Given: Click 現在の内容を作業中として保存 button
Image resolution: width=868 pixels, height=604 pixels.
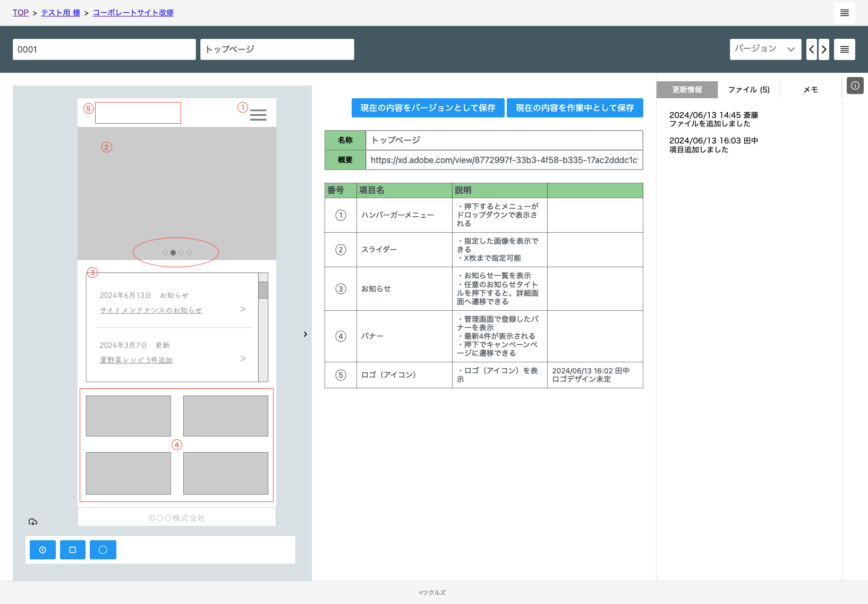Looking at the screenshot, I should 575,108.
